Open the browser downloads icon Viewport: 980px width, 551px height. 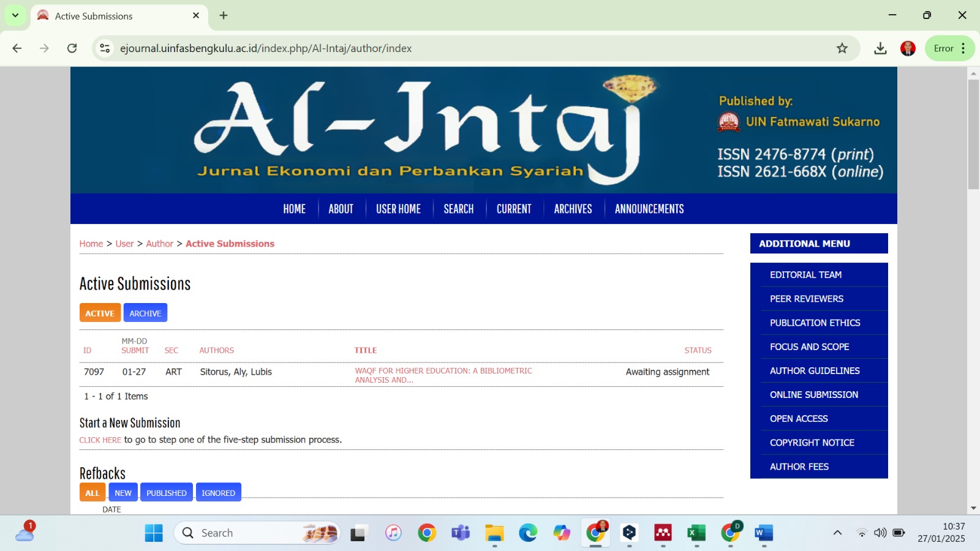pos(880,48)
